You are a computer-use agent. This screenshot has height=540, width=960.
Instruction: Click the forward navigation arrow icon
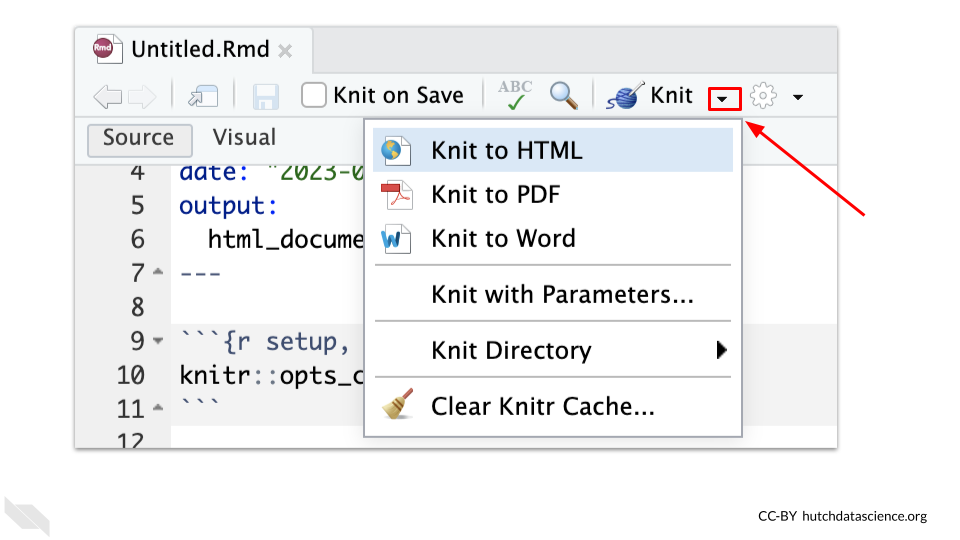(142, 97)
